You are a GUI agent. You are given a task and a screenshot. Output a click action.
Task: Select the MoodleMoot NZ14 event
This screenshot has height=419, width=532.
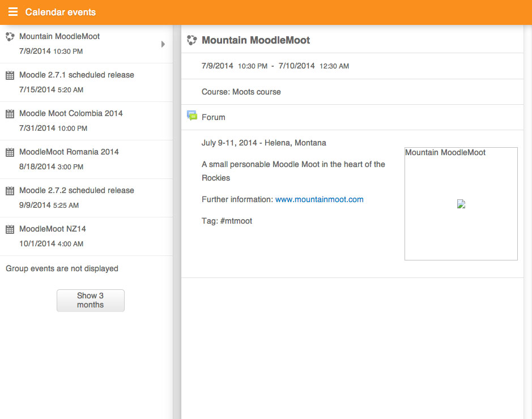[86, 237]
